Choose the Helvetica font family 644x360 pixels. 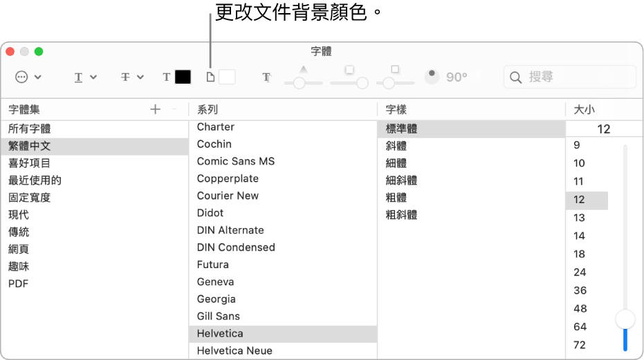tap(282, 334)
